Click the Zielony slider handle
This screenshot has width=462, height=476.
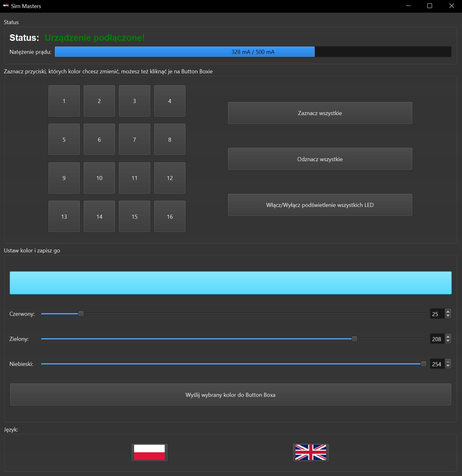coord(354,339)
